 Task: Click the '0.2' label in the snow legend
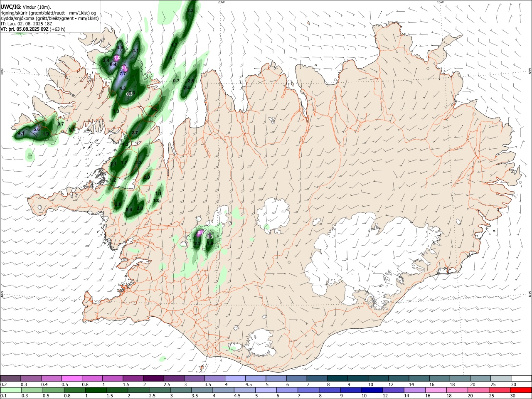pyautogui.click(x=3, y=384)
